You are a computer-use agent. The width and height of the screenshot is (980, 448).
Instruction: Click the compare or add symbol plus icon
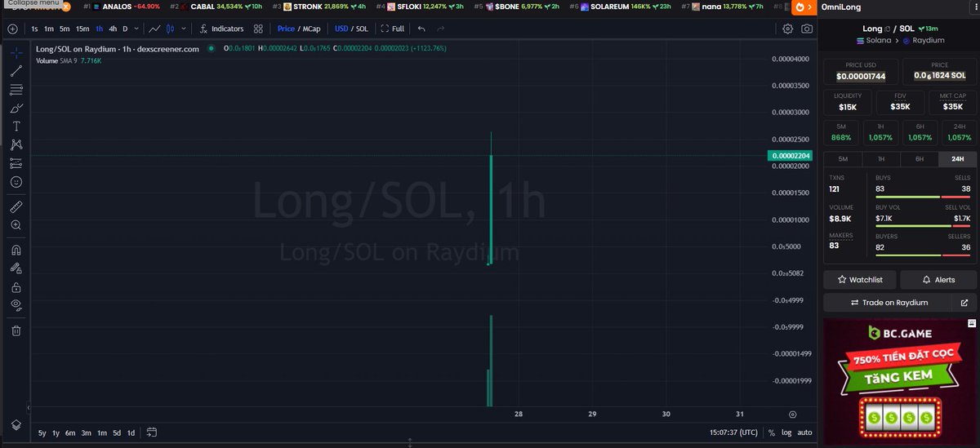[12, 29]
